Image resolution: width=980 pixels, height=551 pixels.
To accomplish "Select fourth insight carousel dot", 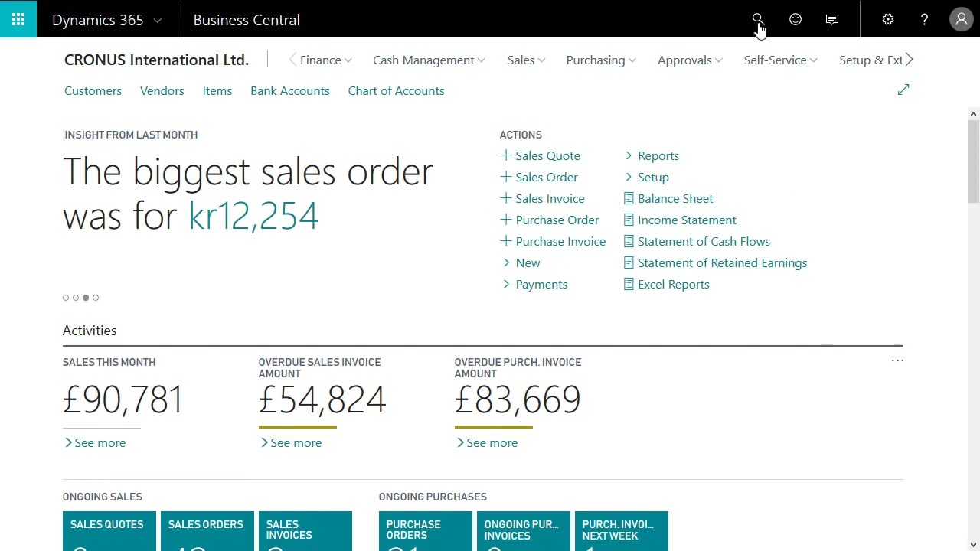I will pos(96,298).
